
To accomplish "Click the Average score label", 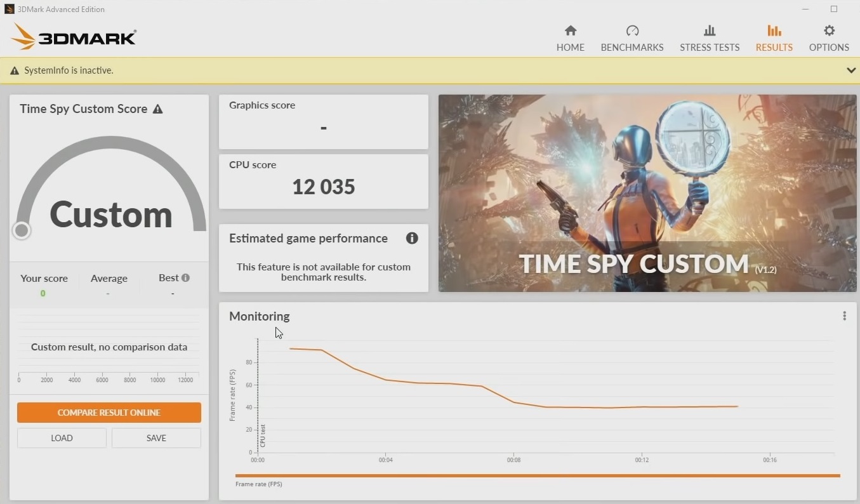I will pos(109,278).
